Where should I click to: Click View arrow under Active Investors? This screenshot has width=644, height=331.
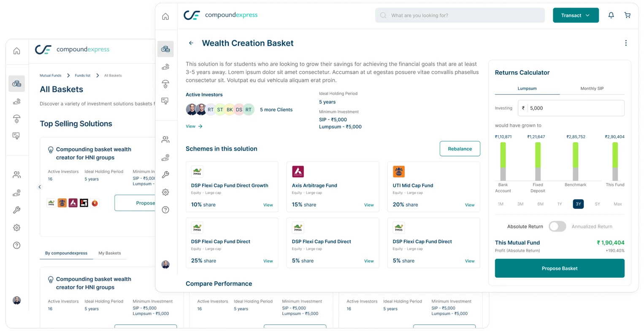(x=194, y=126)
